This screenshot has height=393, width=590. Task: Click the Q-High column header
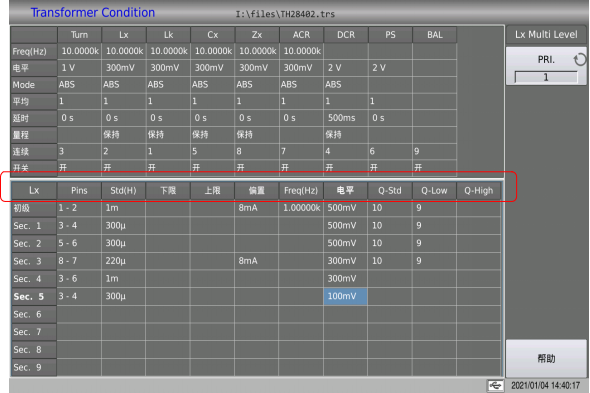478,190
